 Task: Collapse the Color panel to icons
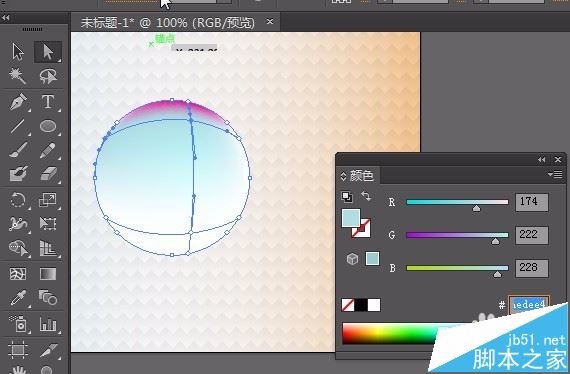(x=541, y=160)
